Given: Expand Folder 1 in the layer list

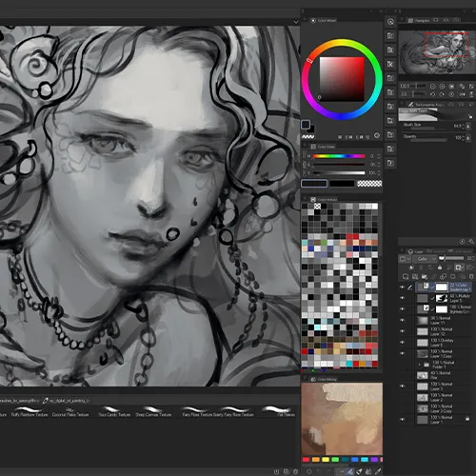Looking at the screenshot, I should click(420, 365).
